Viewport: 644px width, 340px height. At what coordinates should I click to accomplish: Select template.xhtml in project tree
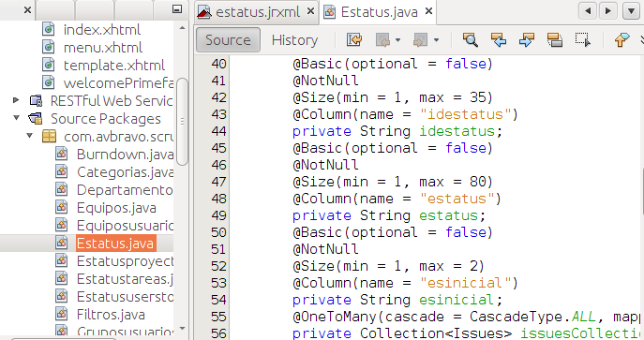[114, 66]
